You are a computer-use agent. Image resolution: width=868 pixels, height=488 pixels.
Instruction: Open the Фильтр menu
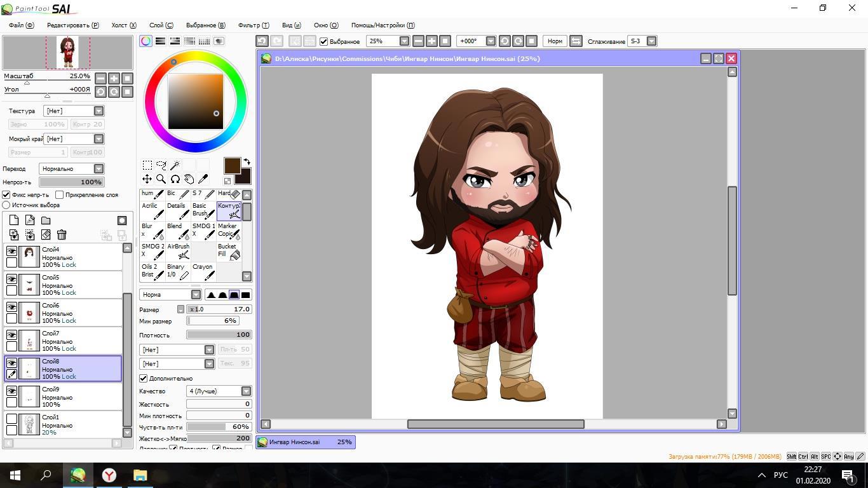[x=253, y=25]
